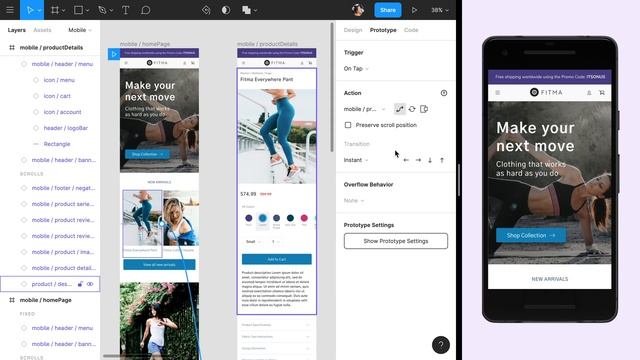Select the pink color swatch in productDetails frame

[x=304, y=218]
